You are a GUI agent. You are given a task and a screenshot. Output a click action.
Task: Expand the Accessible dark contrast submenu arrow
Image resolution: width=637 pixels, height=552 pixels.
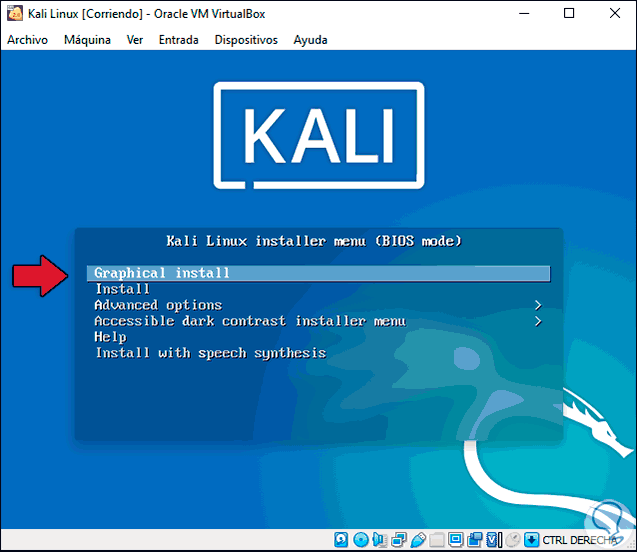coord(538,321)
